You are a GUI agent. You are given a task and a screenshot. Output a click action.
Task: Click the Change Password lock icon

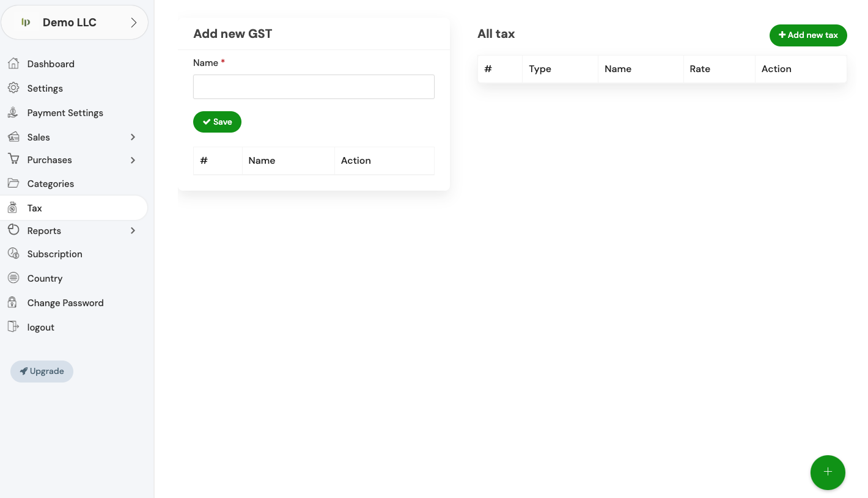coord(12,302)
